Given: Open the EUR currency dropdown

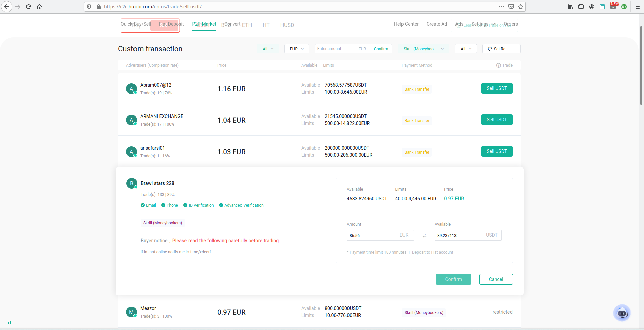Looking at the screenshot, I should pyautogui.click(x=297, y=49).
